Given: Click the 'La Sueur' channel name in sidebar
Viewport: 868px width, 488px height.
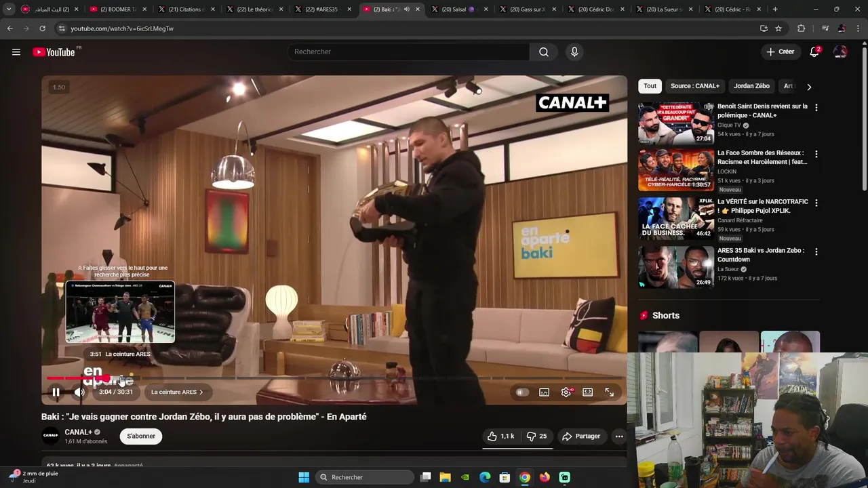Looking at the screenshot, I should point(728,269).
